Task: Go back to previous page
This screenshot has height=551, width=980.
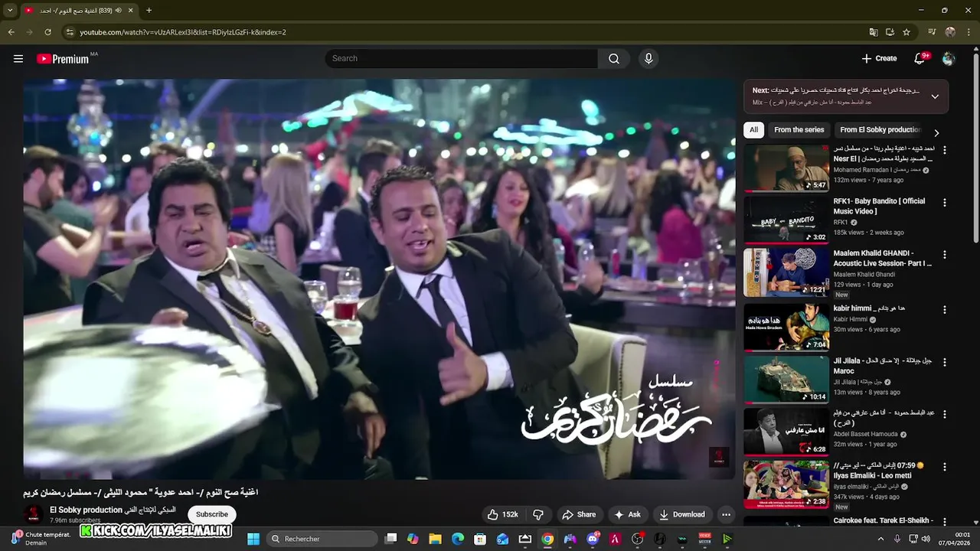Action: tap(11, 32)
